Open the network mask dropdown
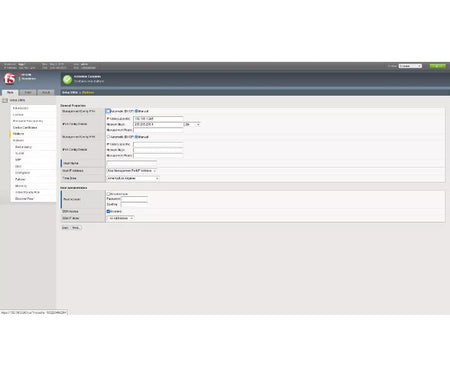450x375 pixels. point(192,124)
